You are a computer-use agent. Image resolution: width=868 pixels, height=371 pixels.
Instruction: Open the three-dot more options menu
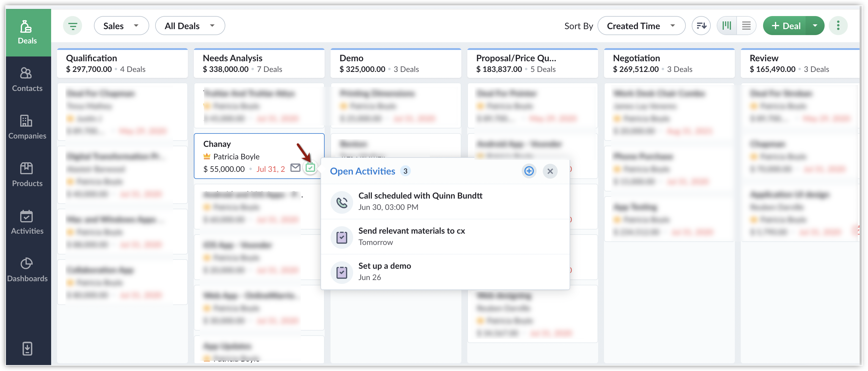click(x=838, y=26)
